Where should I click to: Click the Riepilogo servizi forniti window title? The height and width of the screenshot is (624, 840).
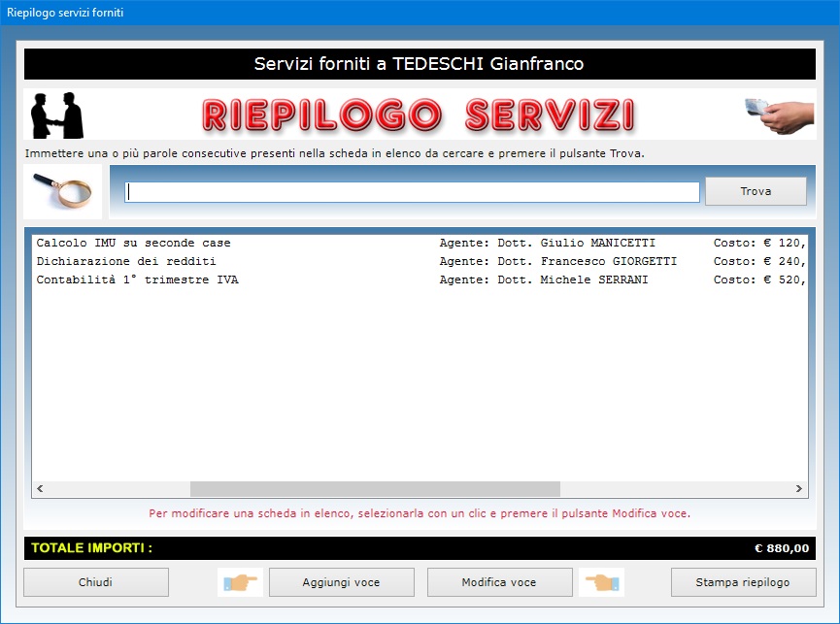65,13
